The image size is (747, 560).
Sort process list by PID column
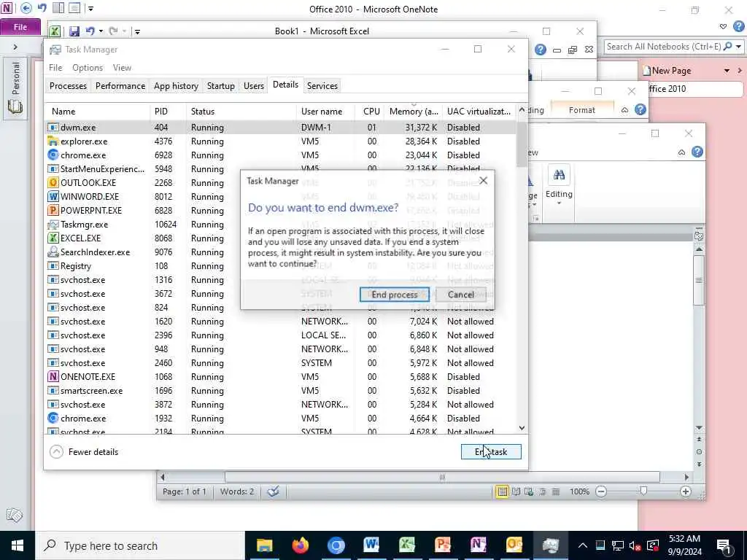point(168,112)
